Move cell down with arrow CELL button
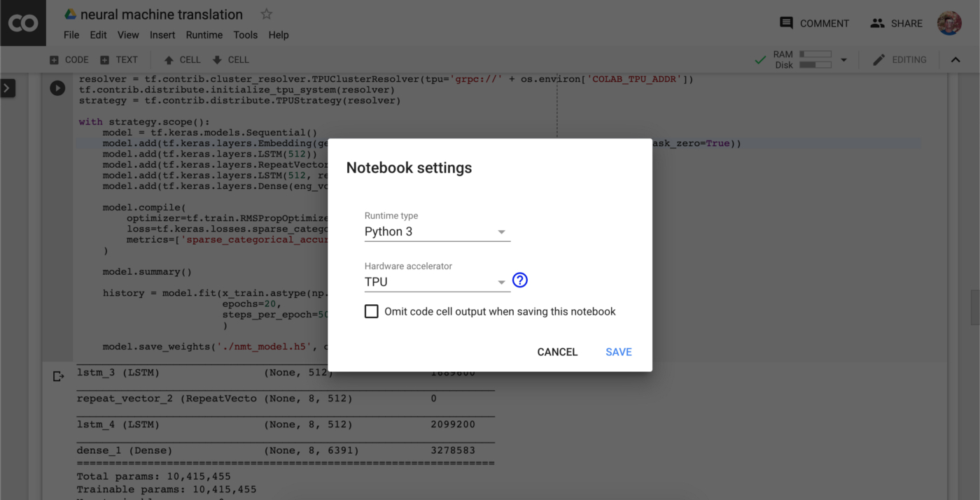This screenshot has width=980, height=500. (231, 60)
